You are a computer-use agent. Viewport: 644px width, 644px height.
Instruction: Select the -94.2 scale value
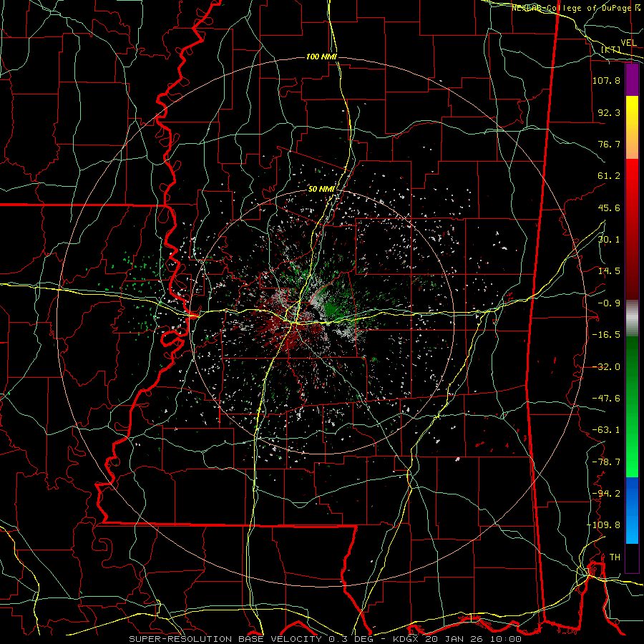(x=606, y=493)
